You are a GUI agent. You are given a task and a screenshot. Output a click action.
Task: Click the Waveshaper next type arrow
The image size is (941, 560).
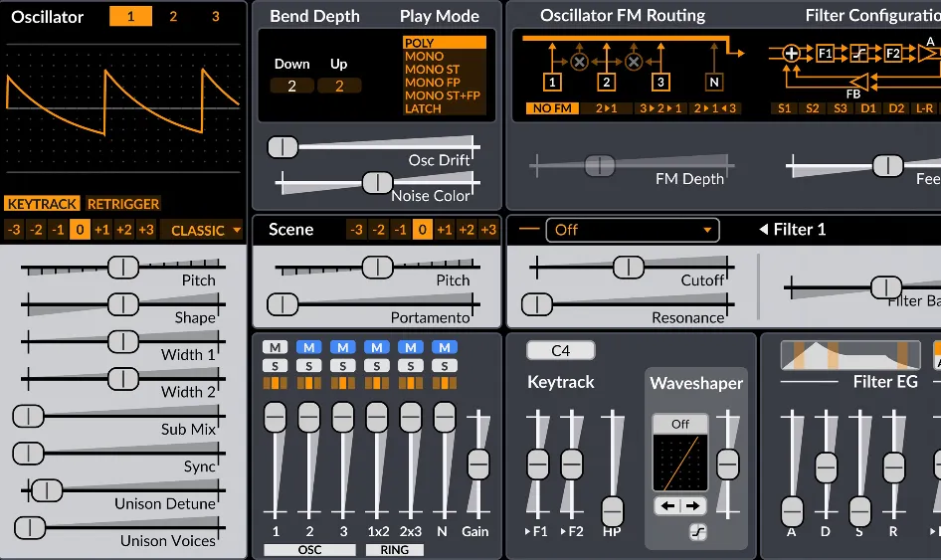click(x=692, y=506)
